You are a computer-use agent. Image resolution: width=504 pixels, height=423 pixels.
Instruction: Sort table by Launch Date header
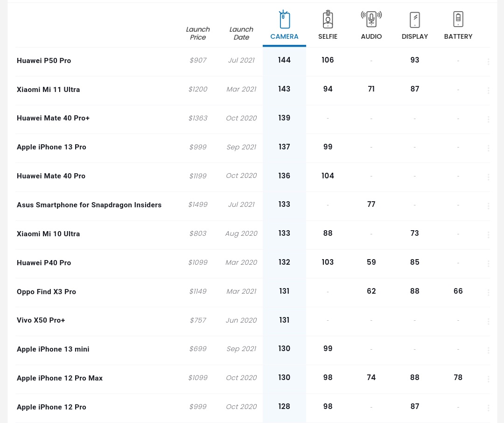pyautogui.click(x=241, y=33)
